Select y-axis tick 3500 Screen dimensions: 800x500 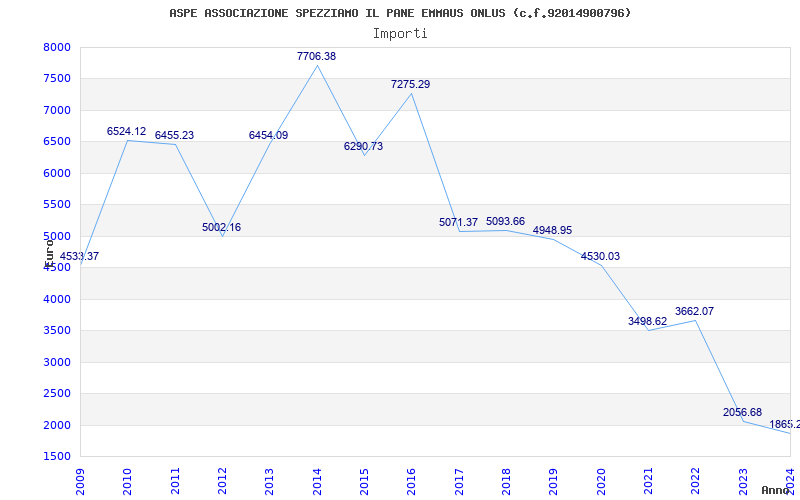(x=57, y=331)
